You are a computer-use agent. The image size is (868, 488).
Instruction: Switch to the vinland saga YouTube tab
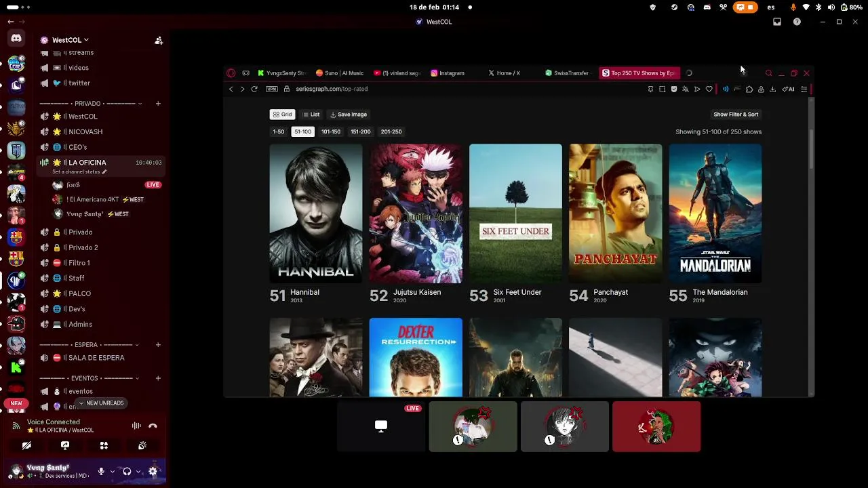coord(397,73)
